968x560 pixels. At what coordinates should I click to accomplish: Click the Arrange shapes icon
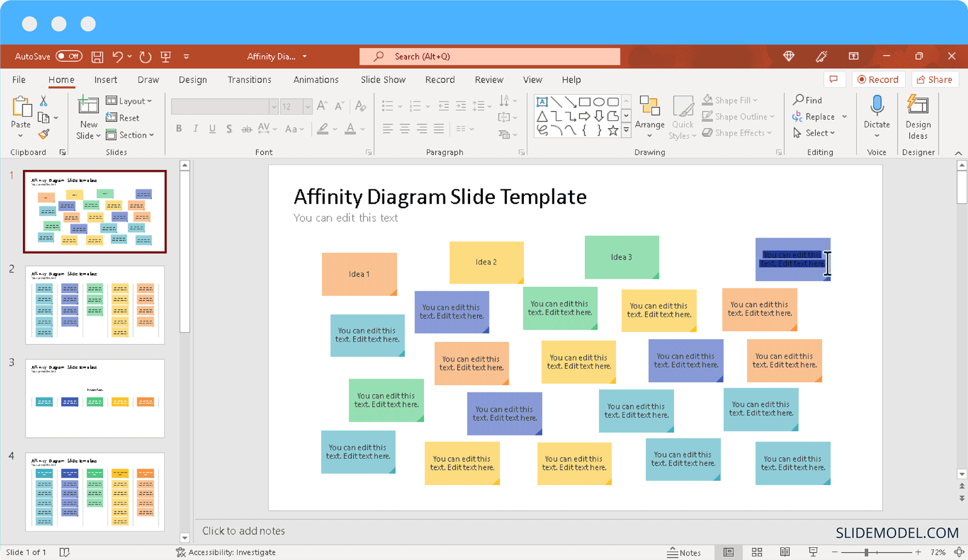[650, 112]
